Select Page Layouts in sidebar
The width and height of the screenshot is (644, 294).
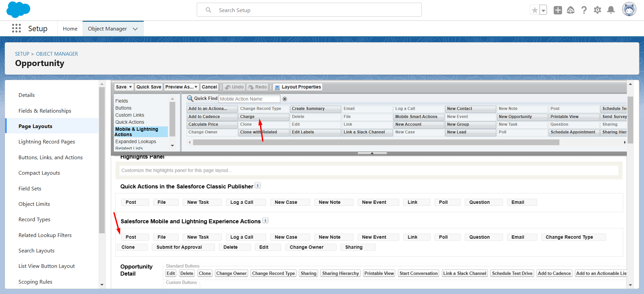[x=52, y=126]
